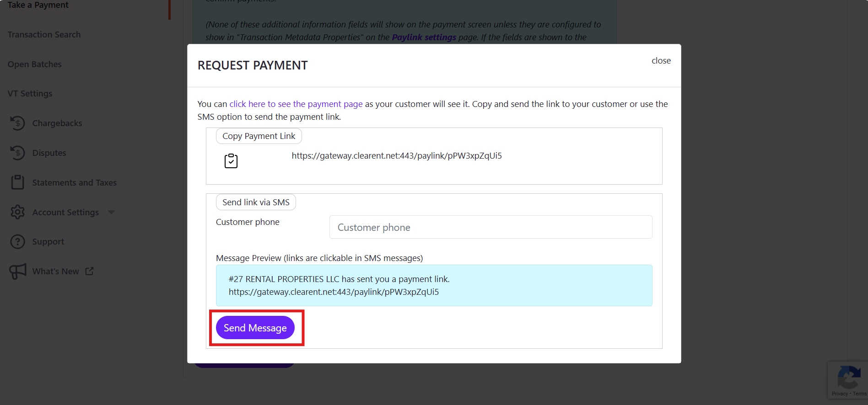Select Take a Payment menu item
Viewport: 868px width, 405px height.
pos(38,5)
